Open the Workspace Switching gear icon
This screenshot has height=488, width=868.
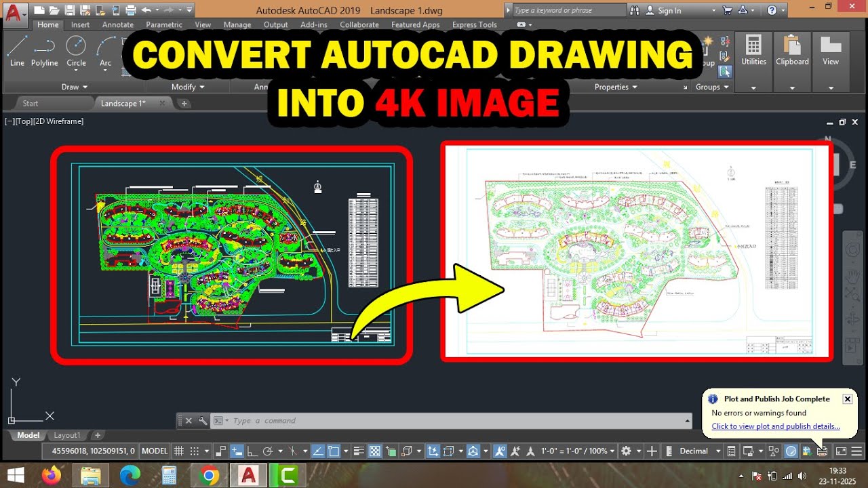click(626, 451)
